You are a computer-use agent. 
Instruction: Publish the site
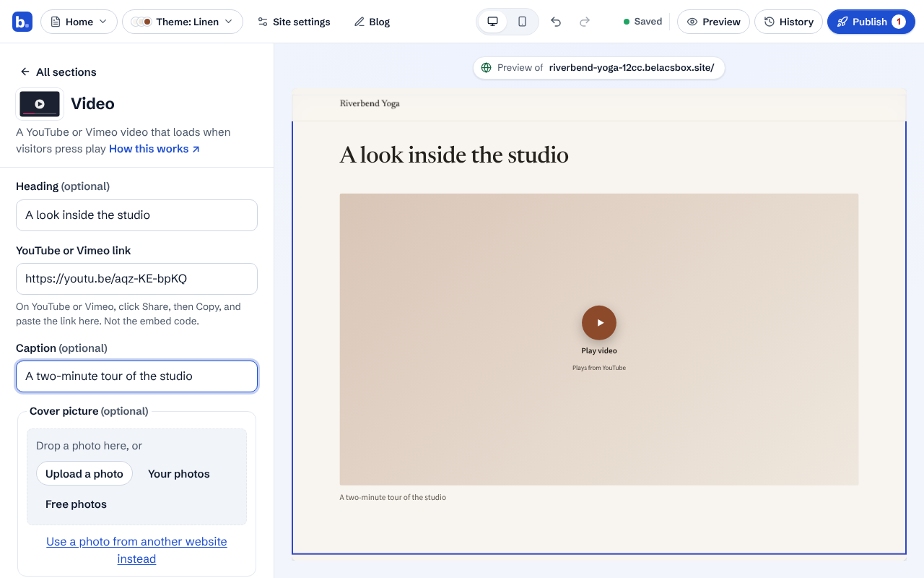pyautogui.click(x=871, y=22)
